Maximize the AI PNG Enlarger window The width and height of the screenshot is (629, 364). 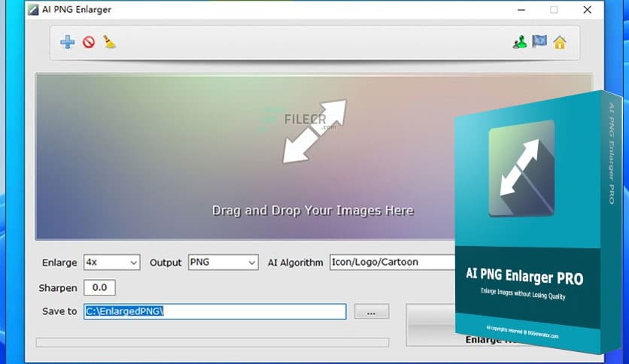point(554,10)
